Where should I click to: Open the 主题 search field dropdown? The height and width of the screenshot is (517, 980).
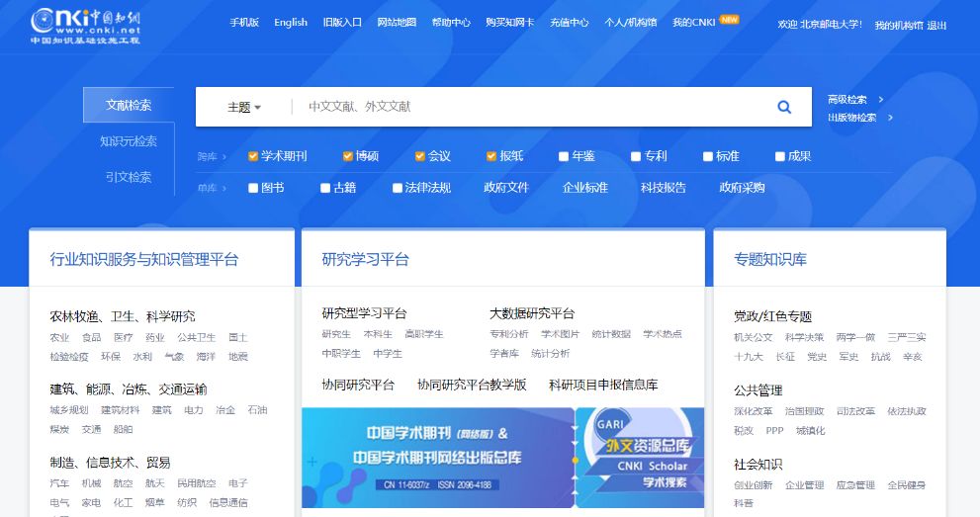tap(244, 108)
